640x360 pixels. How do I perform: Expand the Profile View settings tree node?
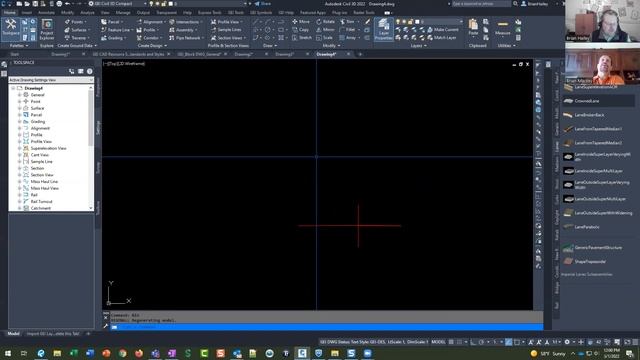coord(19,142)
